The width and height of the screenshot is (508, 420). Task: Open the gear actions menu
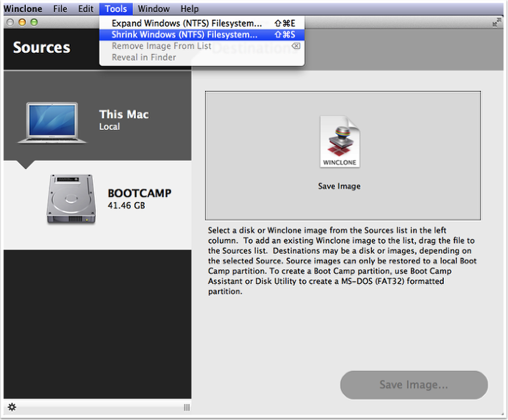click(12, 407)
